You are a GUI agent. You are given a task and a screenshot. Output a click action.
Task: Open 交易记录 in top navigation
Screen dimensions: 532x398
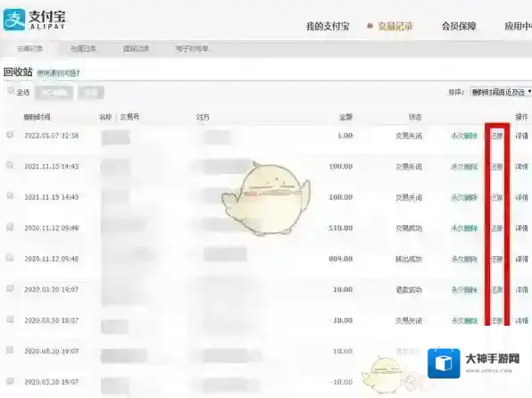point(395,27)
